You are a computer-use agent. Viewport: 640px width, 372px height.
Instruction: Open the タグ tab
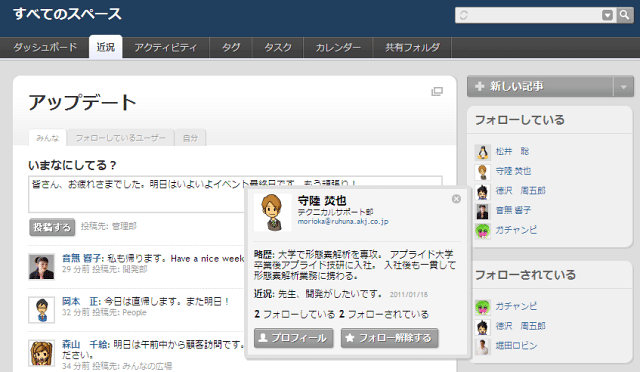point(231,47)
